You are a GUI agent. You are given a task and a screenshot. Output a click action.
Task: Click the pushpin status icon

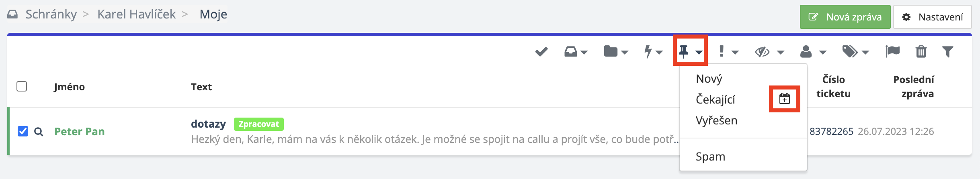[690, 51]
